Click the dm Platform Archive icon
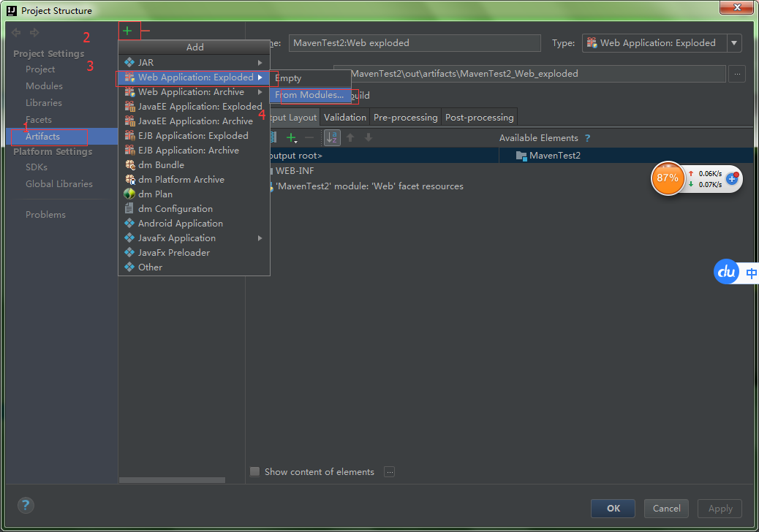Image resolution: width=759 pixels, height=532 pixels. [129, 180]
